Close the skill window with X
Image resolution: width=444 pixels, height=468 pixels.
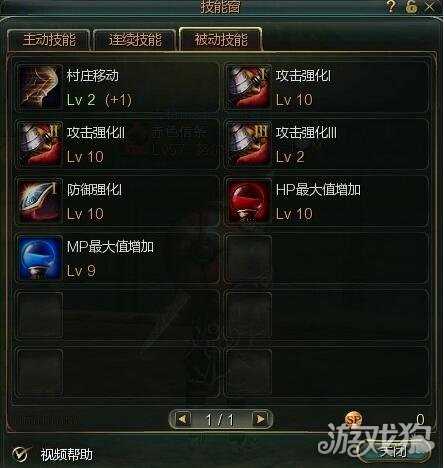(430, 6)
